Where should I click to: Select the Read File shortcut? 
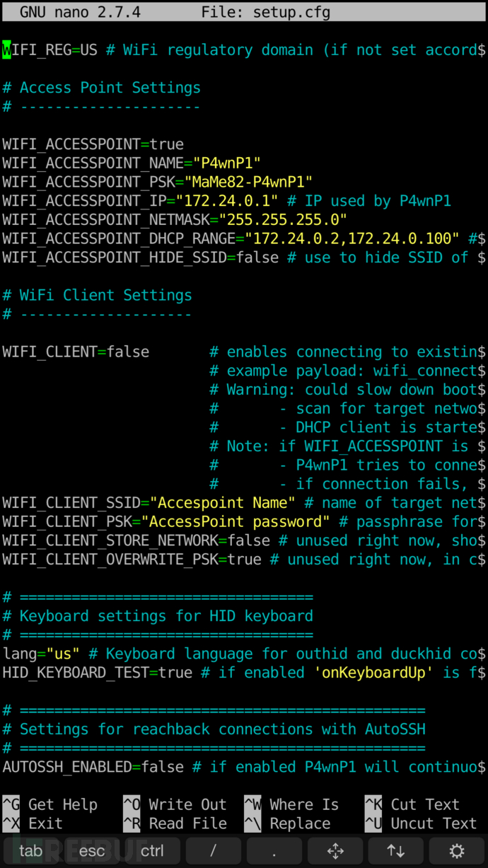tap(175, 823)
